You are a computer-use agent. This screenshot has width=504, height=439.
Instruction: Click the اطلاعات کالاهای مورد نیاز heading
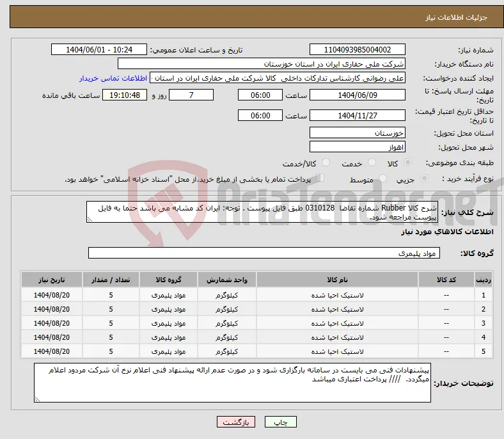coord(447,232)
